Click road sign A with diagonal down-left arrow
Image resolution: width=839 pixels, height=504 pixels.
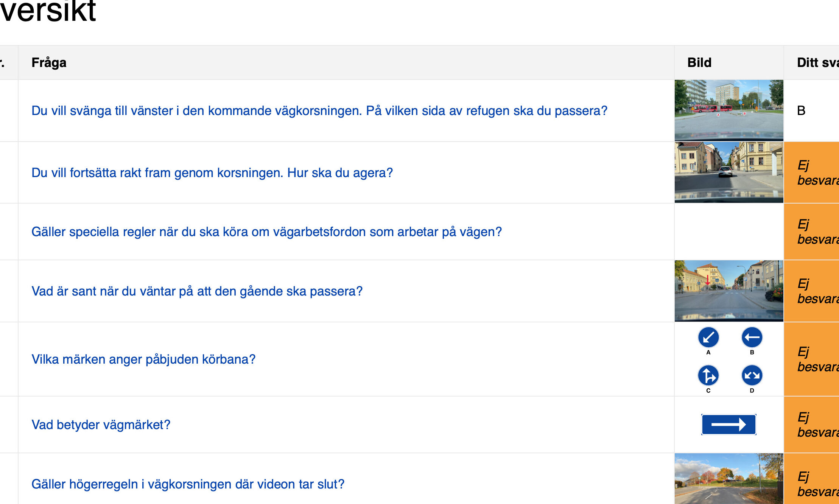pyautogui.click(x=708, y=337)
